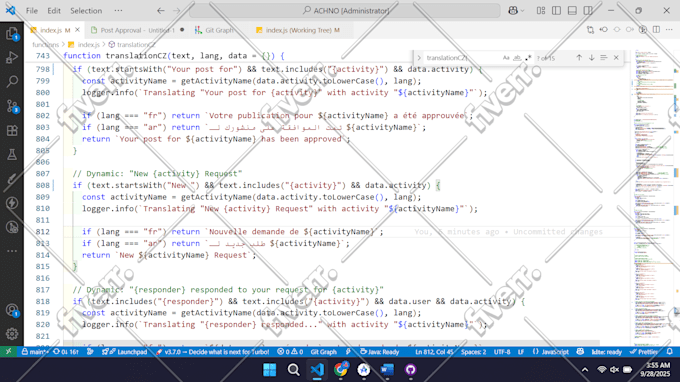This screenshot has width=680, height=382.
Task: Click the functions folder breadcrumb
Action: click(x=45, y=44)
